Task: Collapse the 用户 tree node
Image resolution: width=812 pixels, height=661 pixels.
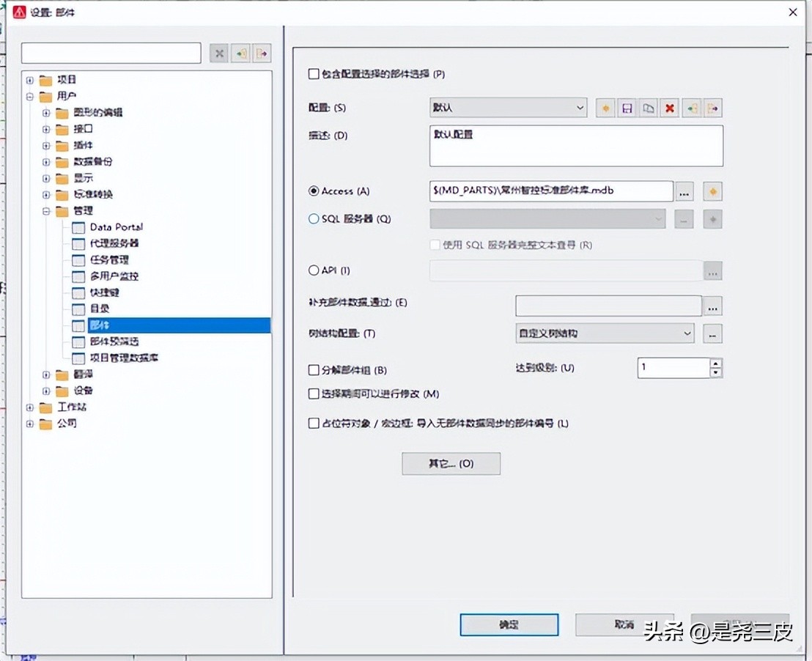Action: 30,96
